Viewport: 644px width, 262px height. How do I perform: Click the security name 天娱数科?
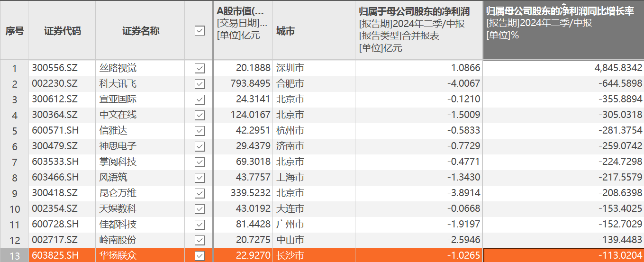(x=118, y=209)
